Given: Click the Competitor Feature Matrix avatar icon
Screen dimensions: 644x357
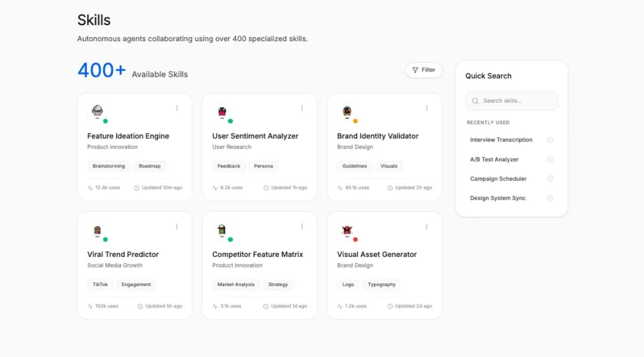Looking at the screenshot, I should pos(222,230).
